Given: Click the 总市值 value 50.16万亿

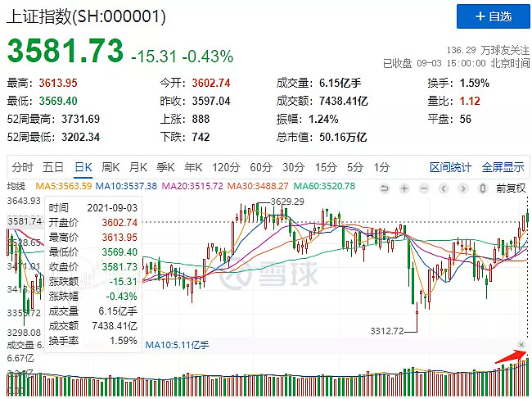Looking at the screenshot, I should (x=343, y=137).
